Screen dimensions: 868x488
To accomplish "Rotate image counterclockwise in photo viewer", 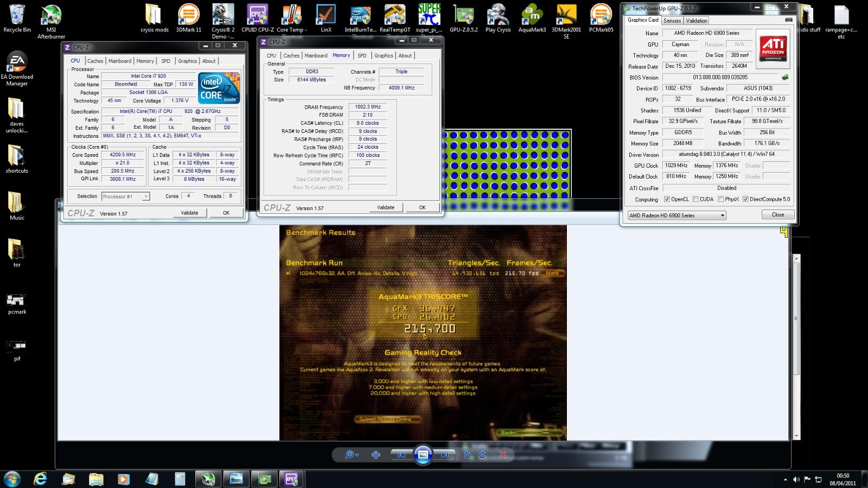I will point(467,455).
